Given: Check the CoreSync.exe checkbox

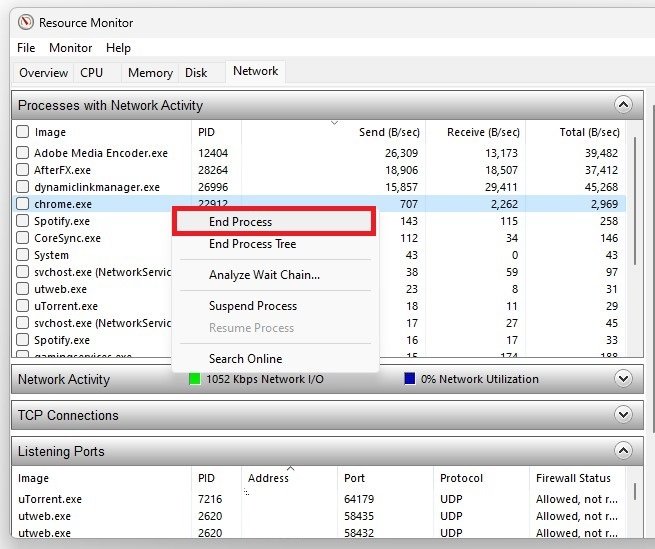Looking at the screenshot, I should point(23,238).
